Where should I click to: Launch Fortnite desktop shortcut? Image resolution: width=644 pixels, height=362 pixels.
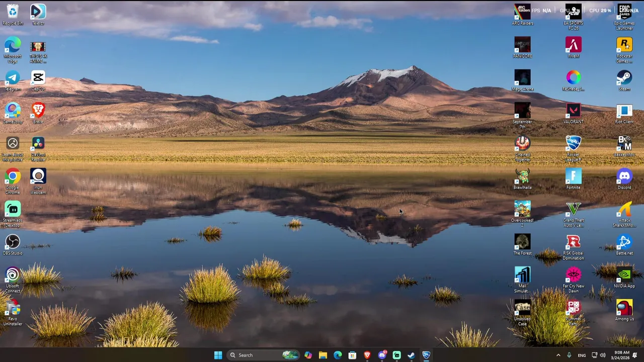573,179
